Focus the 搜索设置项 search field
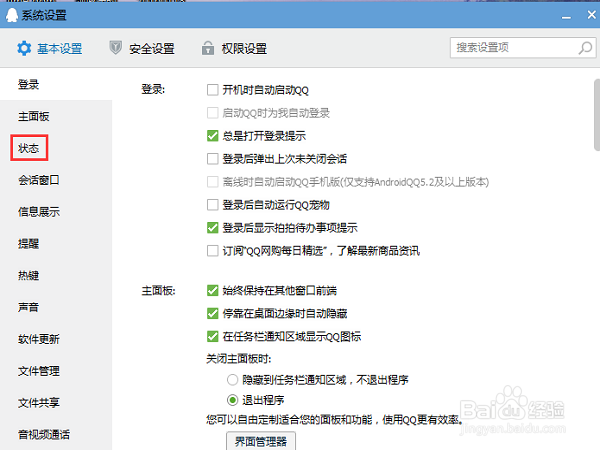The image size is (600, 450). coord(523,47)
